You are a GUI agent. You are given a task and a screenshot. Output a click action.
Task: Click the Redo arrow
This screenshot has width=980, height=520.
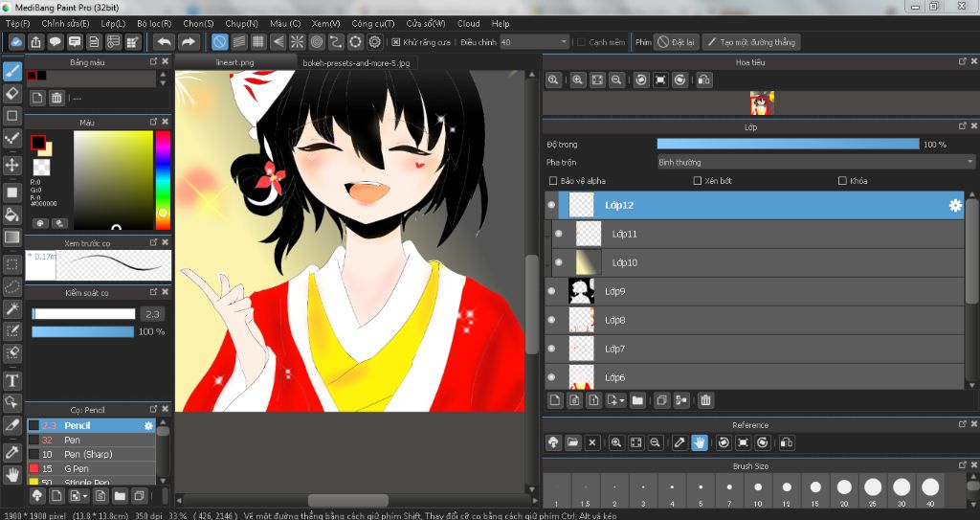(188, 42)
